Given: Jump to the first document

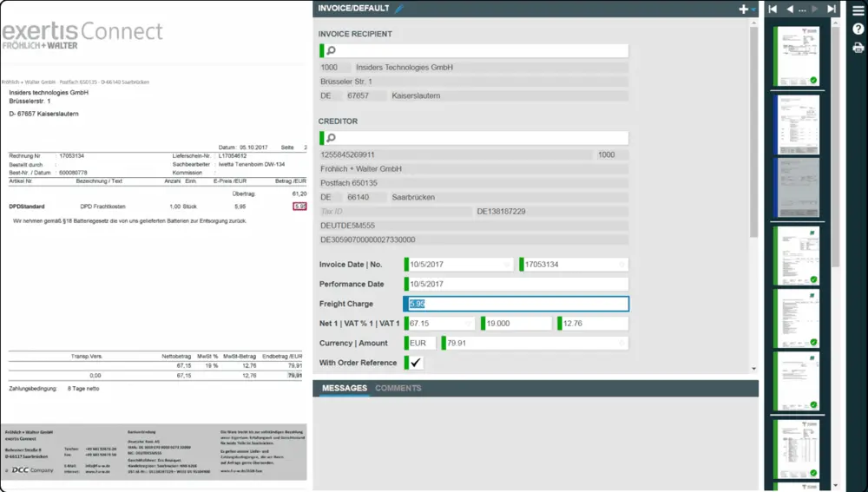Looking at the screenshot, I should tap(773, 9).
